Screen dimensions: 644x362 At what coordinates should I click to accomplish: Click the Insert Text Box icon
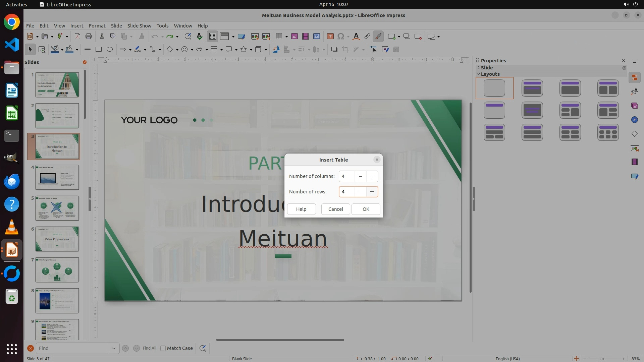coord(330,37)
